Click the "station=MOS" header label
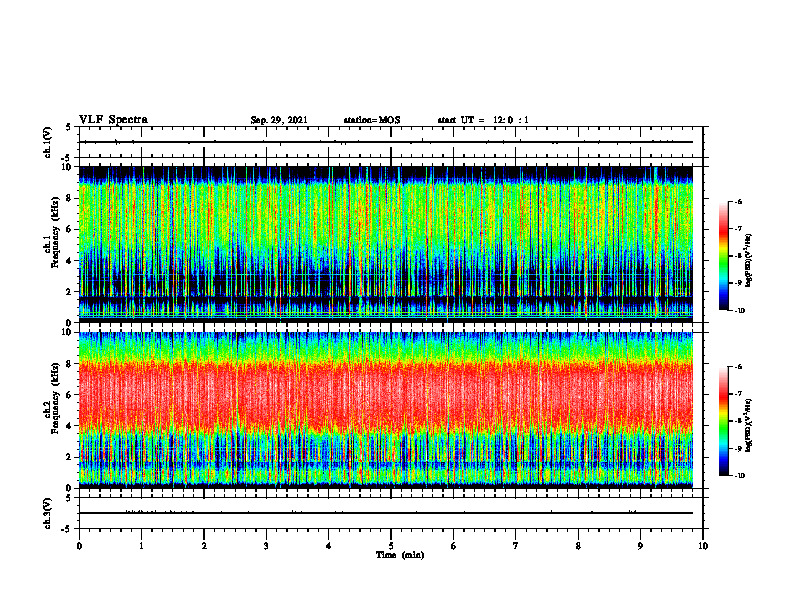 [x=372, y=120]
